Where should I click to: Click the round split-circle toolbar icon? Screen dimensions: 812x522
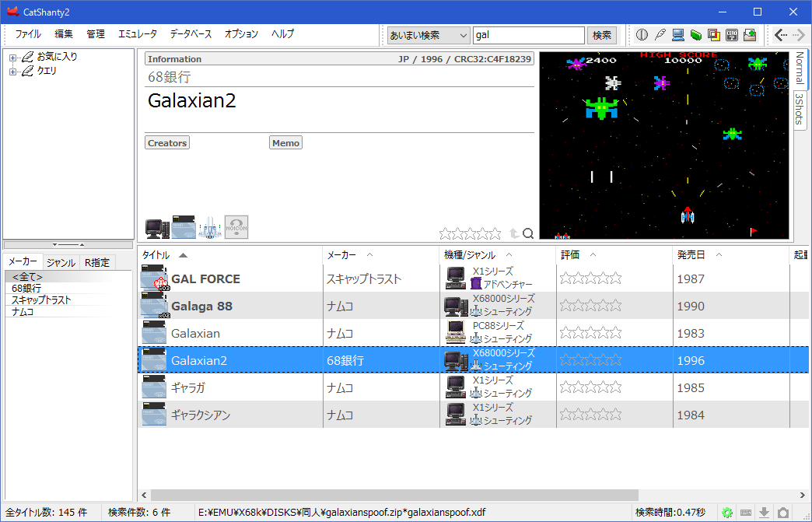coord(642,35)
